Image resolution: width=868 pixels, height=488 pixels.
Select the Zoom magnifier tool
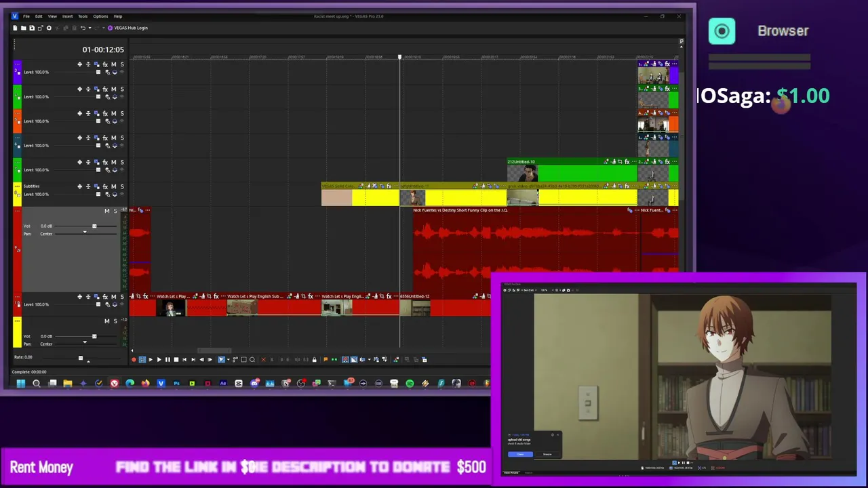[x=252, y=359]
